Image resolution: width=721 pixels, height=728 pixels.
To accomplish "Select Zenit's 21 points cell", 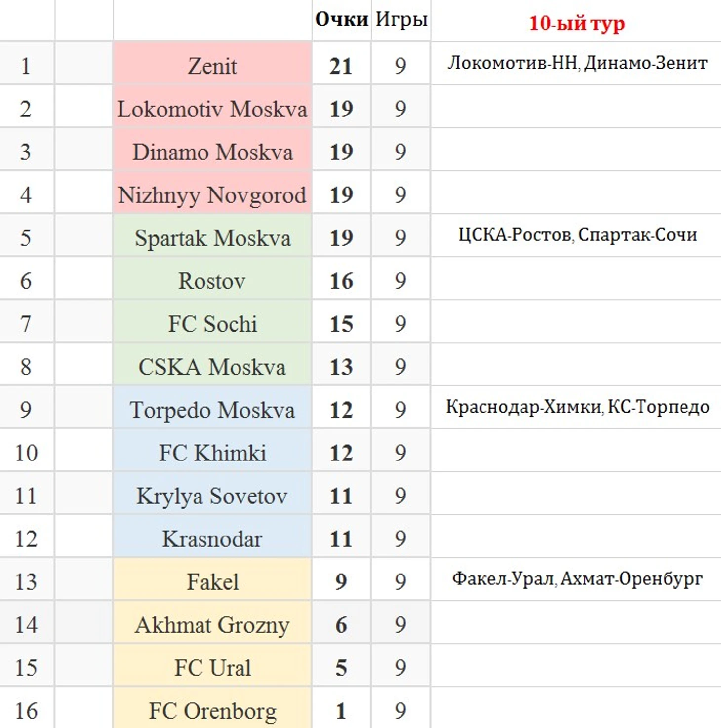I will point(341,66).
